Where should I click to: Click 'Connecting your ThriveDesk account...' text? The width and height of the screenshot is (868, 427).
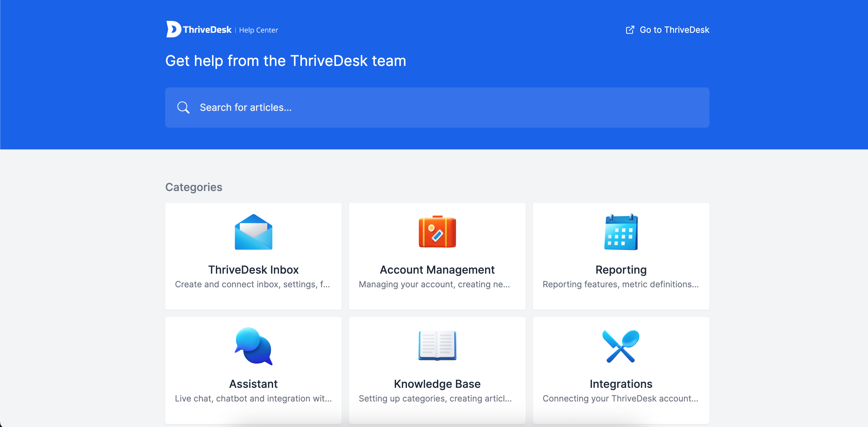click(620, 398)
